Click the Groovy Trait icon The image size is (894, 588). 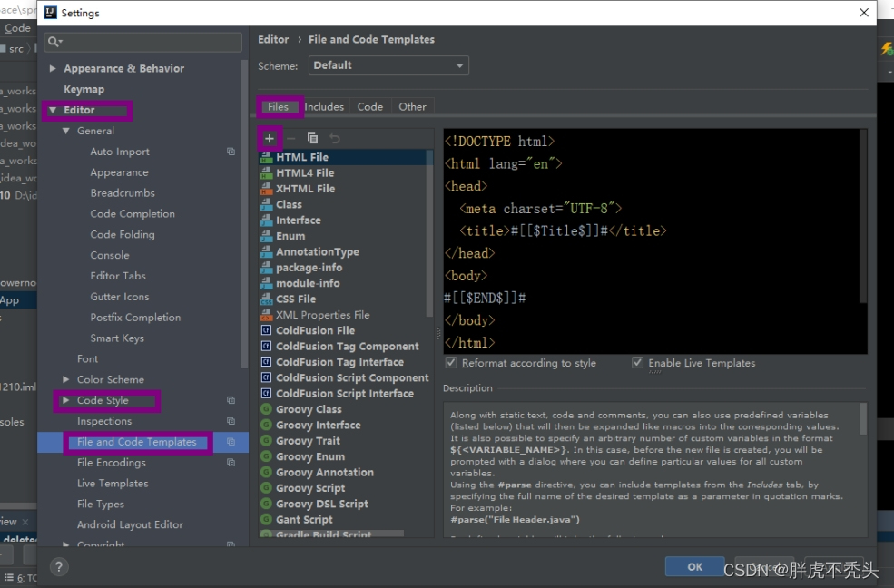(x=266, y=441)
